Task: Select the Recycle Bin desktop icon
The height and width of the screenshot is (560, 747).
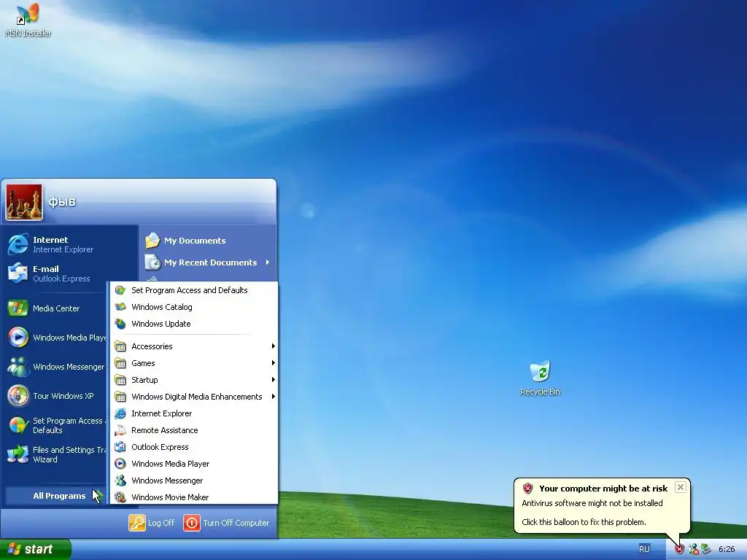Action: [540, 378]
